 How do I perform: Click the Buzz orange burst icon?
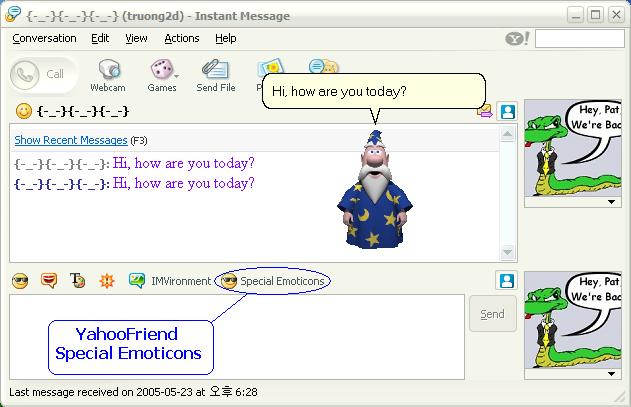click(107, 281)
